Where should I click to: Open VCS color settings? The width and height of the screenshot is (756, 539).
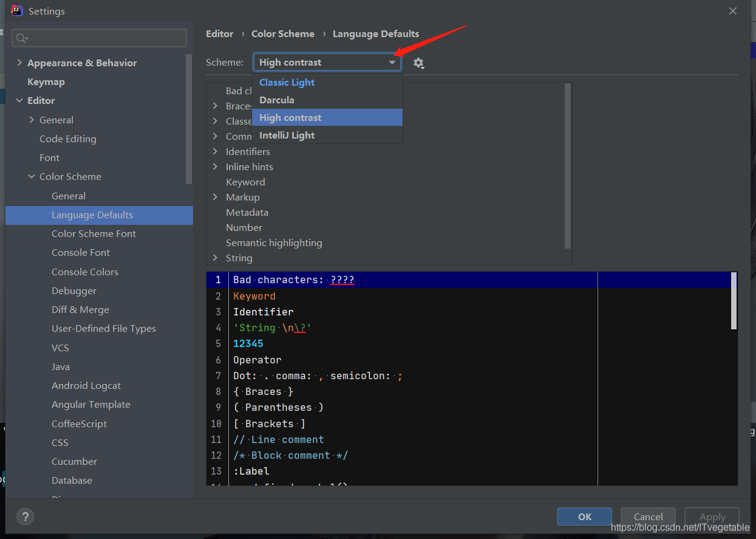pyautogui.click(x=61, y=348)
